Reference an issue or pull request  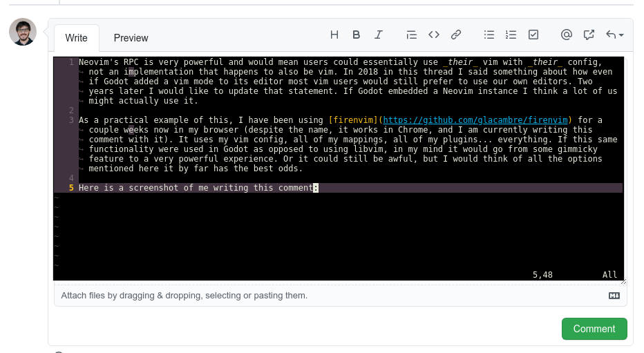[x=589, y=35]
